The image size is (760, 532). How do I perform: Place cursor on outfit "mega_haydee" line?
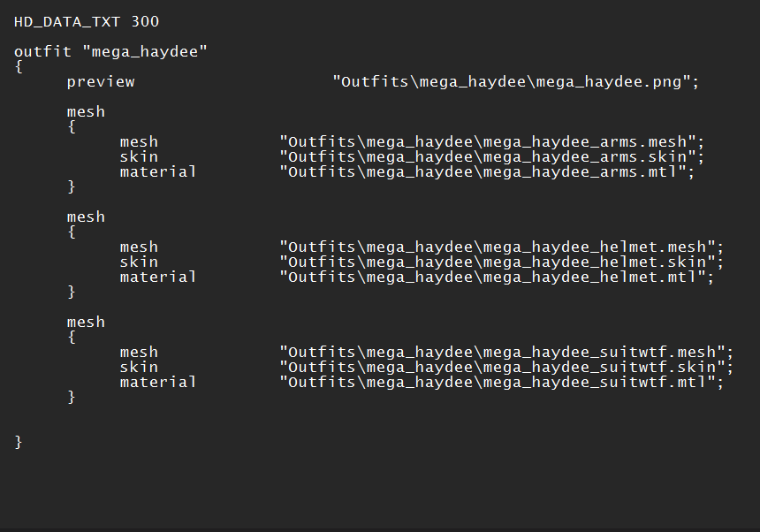tap(110, 51)
